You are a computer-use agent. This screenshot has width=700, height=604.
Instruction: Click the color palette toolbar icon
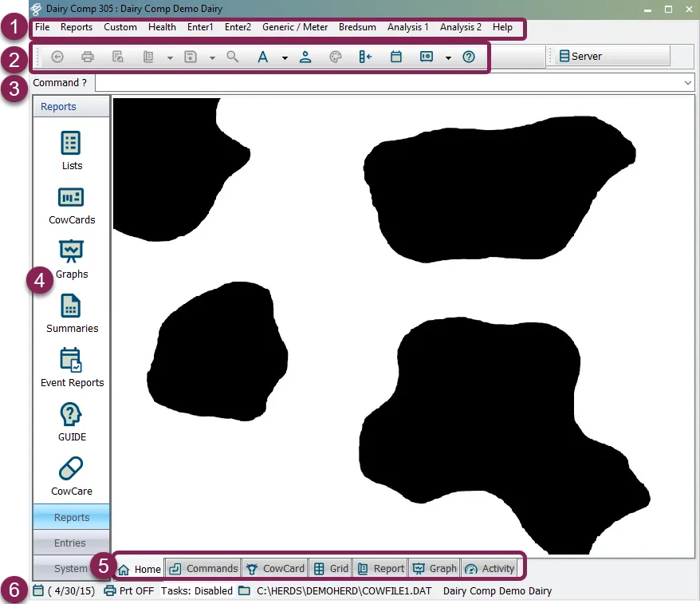336,57
